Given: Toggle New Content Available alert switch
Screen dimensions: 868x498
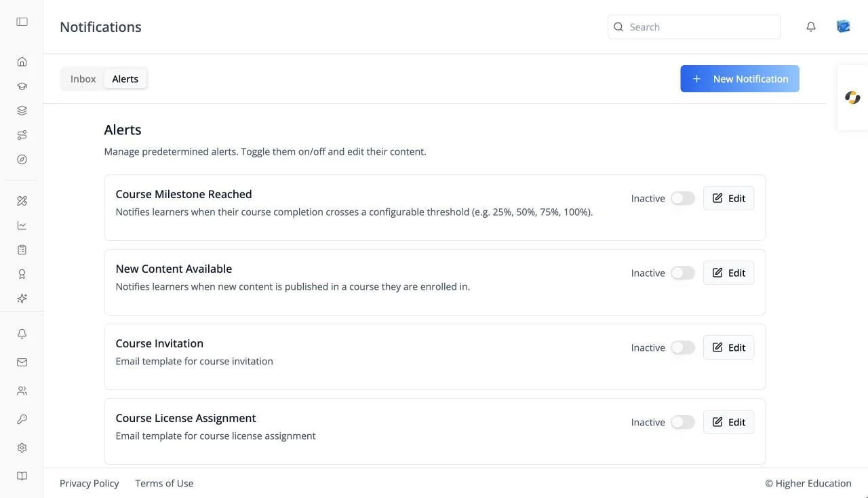Looking at the screenshot, I should click(x=683, y=273).
